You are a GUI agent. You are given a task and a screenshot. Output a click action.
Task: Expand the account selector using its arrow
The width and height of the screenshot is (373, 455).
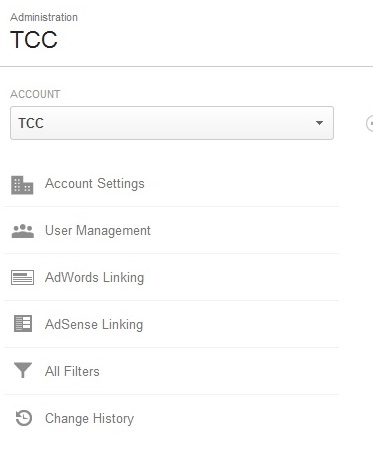tap(319, 123)
